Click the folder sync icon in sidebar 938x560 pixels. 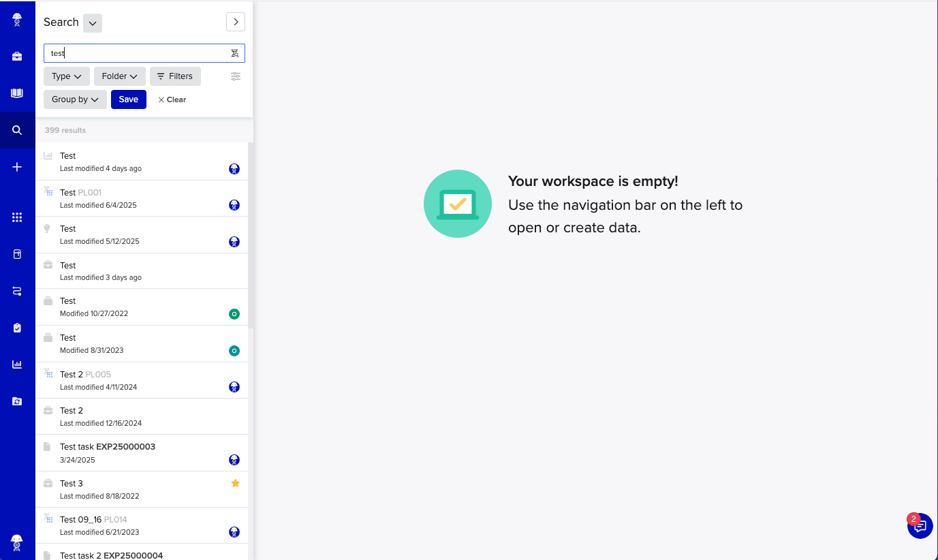pyautogui.click(x=17, y=401)
